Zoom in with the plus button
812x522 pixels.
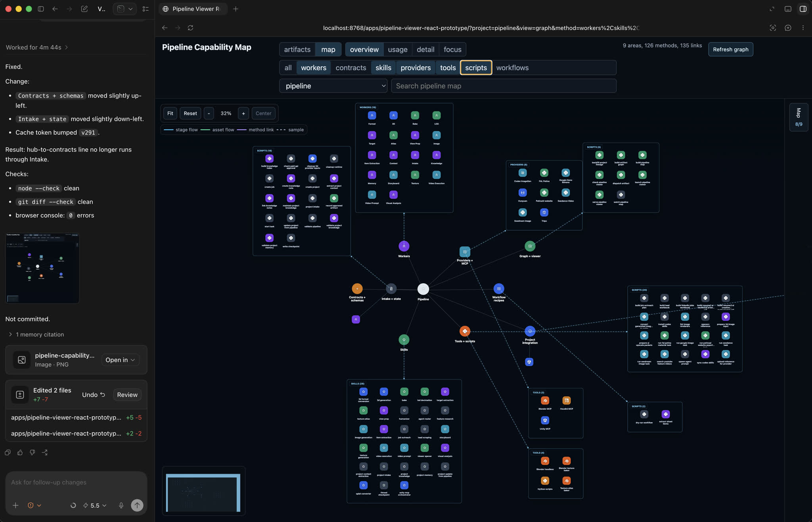click(243, 113)
